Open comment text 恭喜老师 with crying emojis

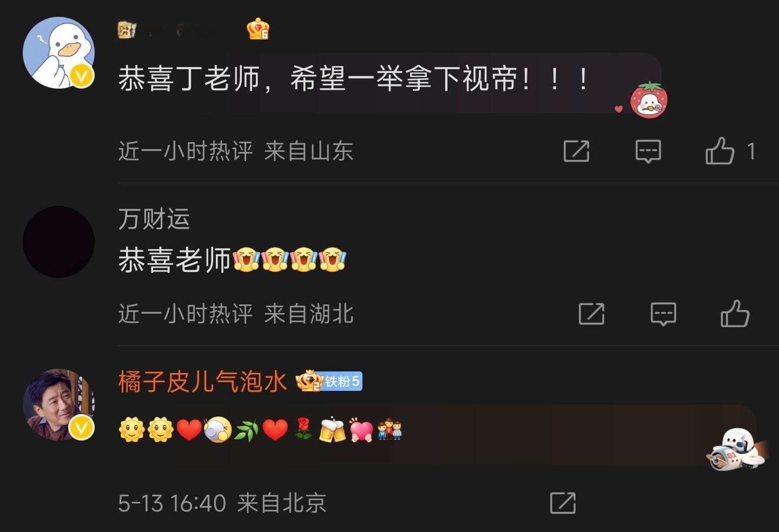click(x=232, y=260)
